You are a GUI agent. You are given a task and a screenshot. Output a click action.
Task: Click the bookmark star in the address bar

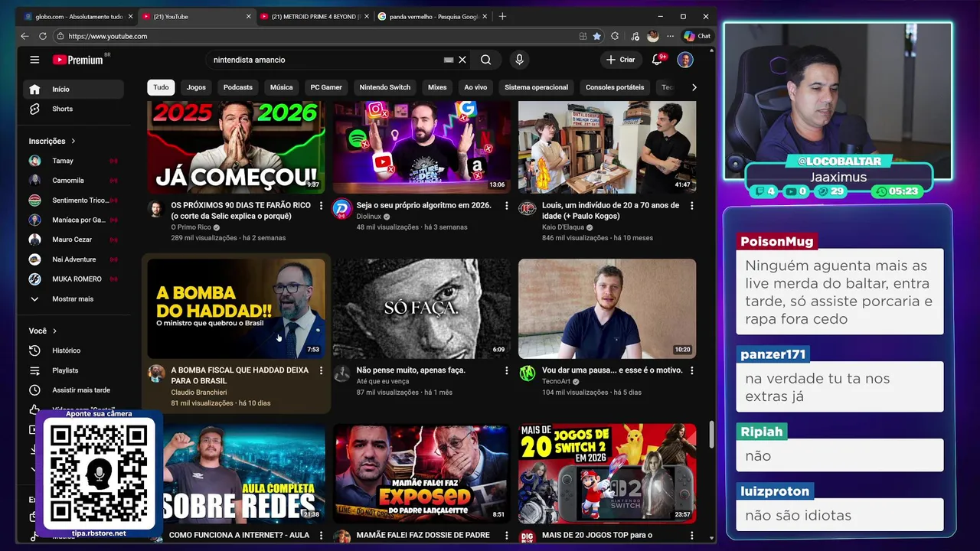tap(596, 36)
